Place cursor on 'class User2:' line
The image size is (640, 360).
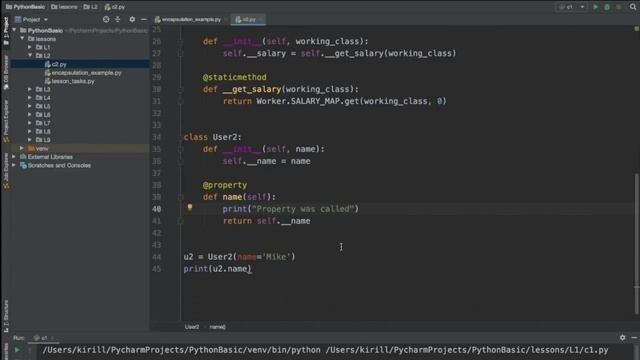213,137
